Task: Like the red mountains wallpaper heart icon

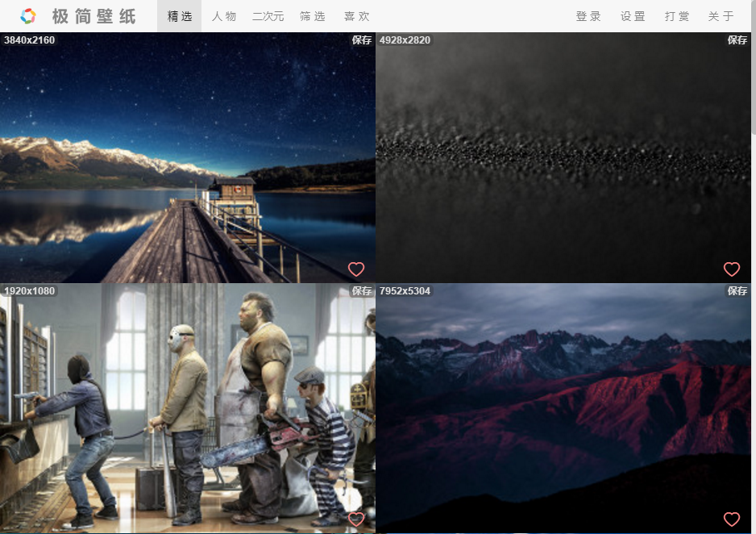Action: click(732, 519)
